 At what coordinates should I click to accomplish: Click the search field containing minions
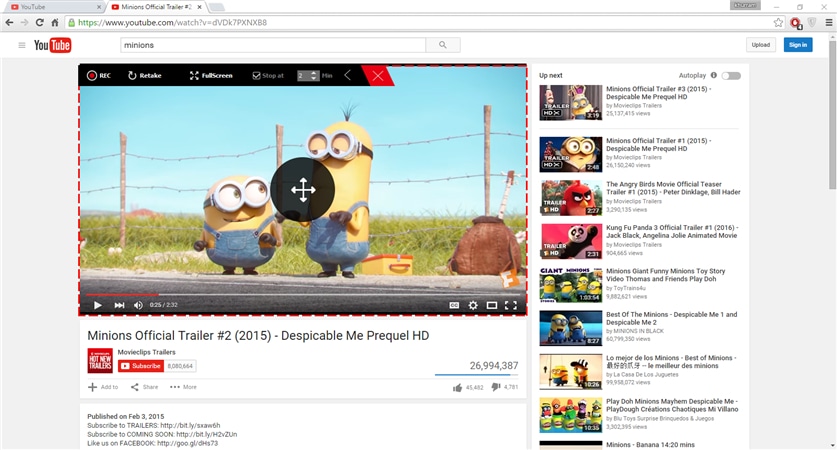tap(273, 45)
